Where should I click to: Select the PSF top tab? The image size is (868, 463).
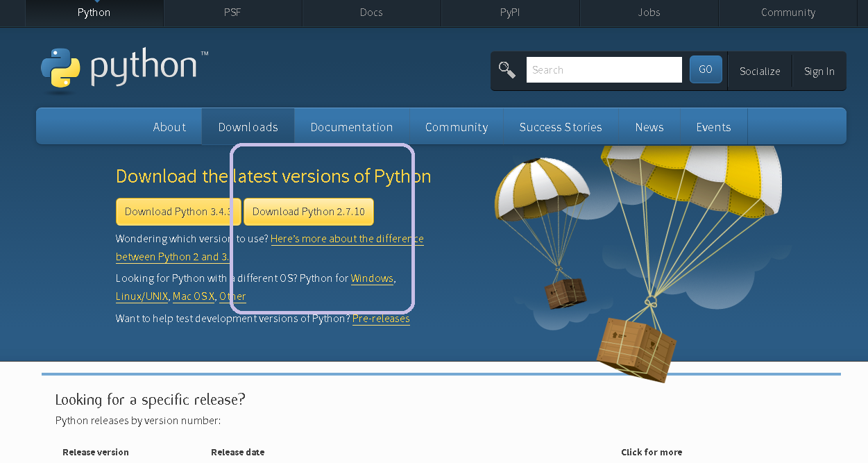232,12
